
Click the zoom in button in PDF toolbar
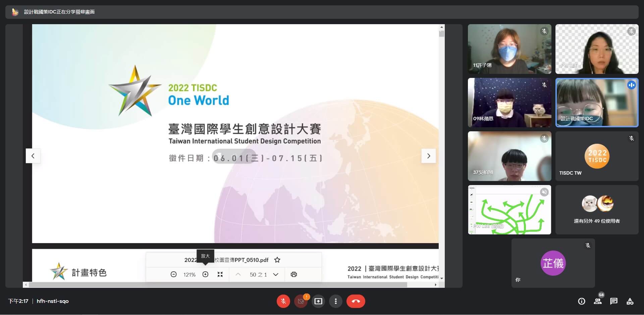(x=205, y=274)
